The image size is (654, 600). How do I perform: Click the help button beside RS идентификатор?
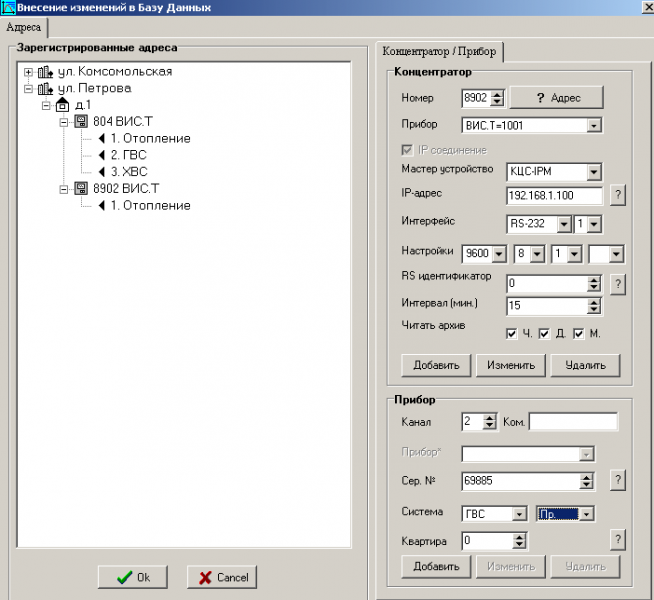pos(618,284)
